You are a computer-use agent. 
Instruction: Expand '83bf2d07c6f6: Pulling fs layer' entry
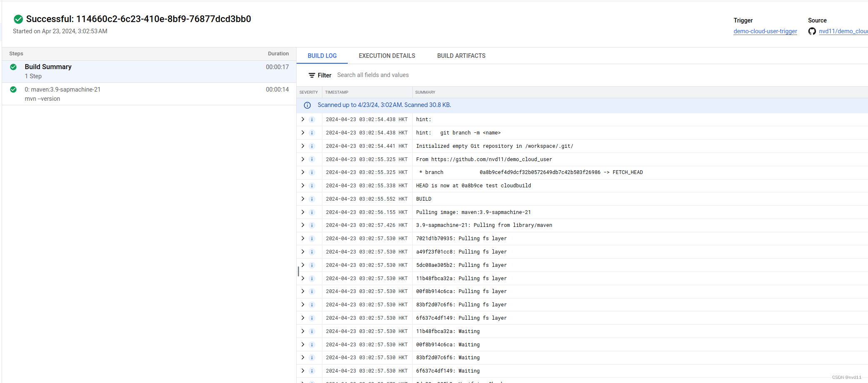pos(303,305)
